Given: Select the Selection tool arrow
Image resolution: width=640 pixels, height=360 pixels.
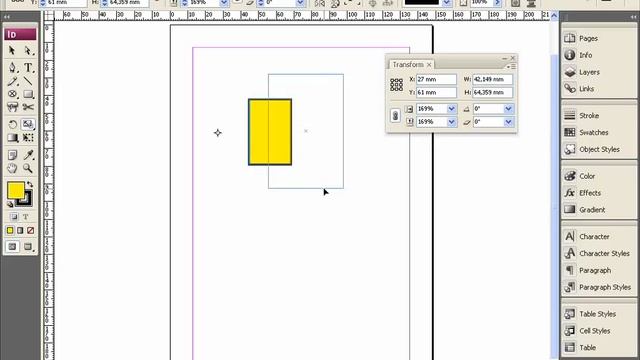Looking at the screenshot, I should pyautogui.click(x=12, y=51).
